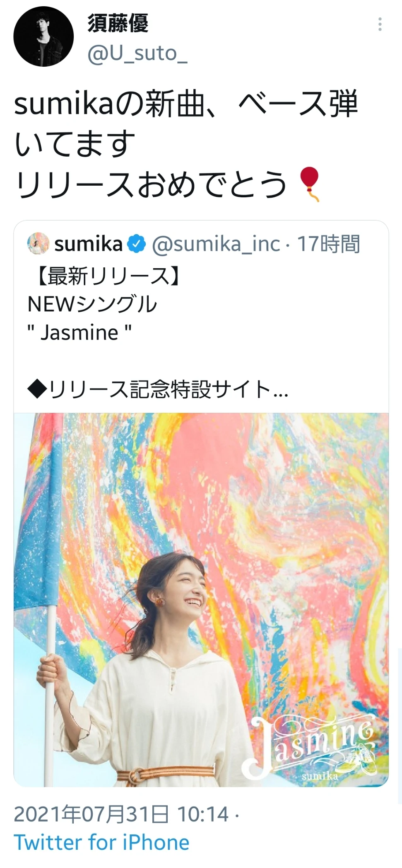Tap the red balloon emoji
The image size is (402, 868).
pyautogui.click(x=309, y=184)
